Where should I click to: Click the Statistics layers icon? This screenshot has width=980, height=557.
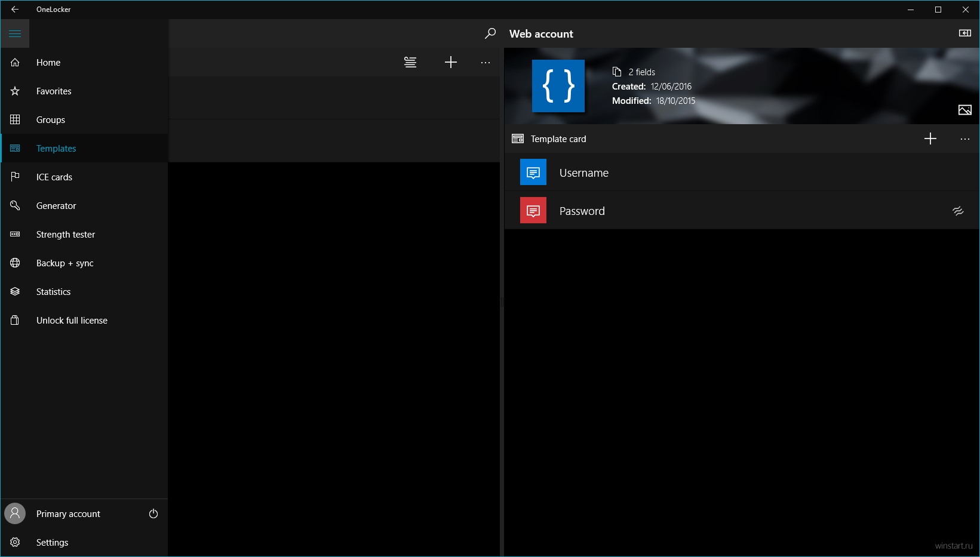point(15,291)
